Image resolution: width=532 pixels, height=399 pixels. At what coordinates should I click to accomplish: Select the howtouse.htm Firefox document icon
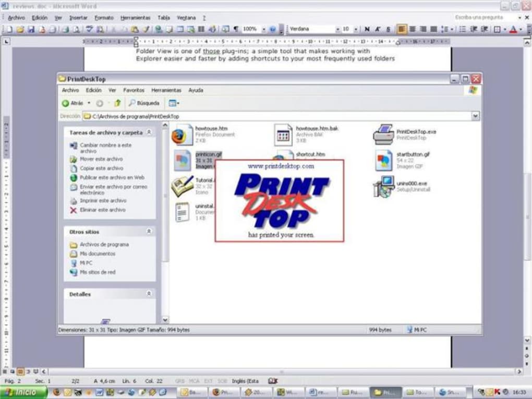tap(182, 135)
